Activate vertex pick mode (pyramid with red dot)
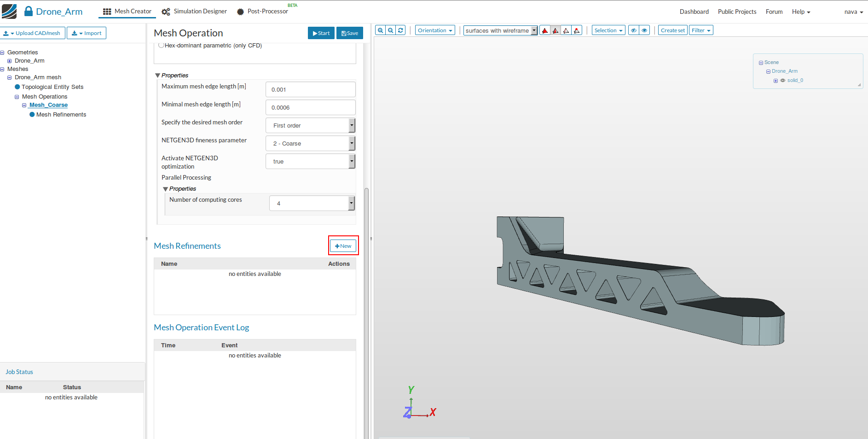Image resolution: width=868 pixels, height=439 pixels. [x=577, y=30]
